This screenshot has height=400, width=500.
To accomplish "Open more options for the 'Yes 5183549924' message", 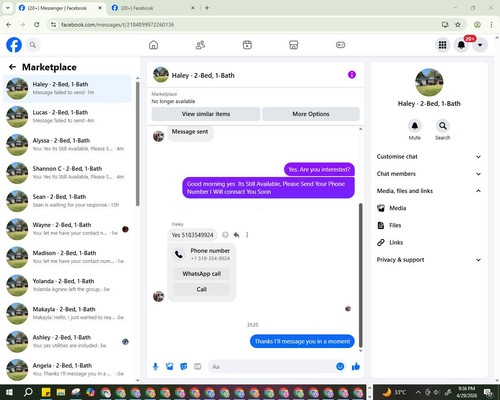I will click(x=247, y=235).
